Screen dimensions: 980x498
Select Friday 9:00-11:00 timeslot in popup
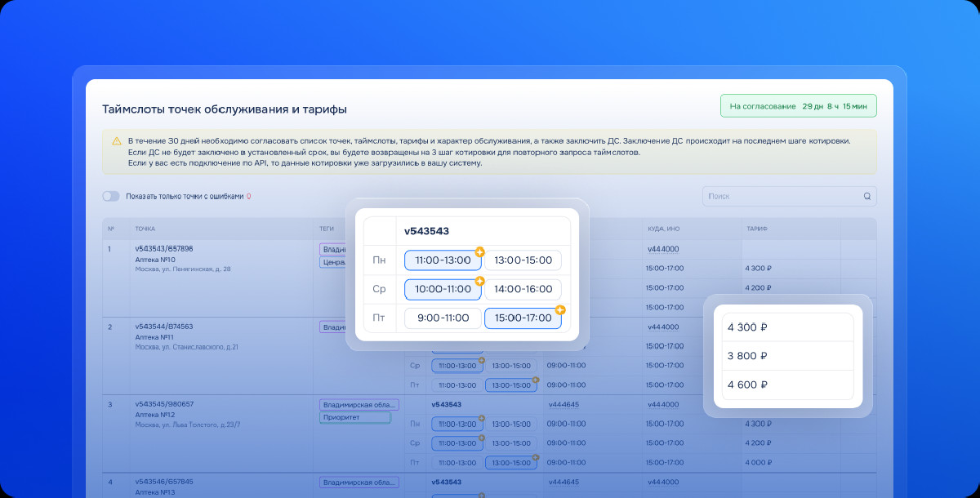click(443, 318)
